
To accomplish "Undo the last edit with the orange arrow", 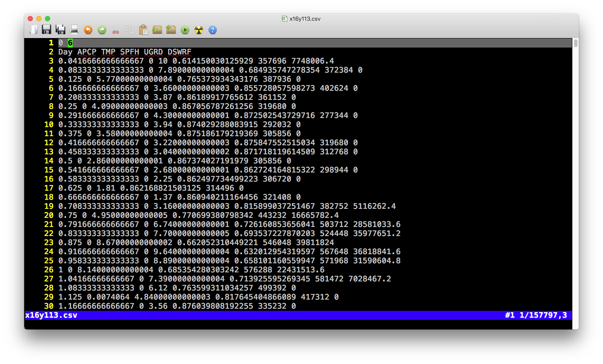I will click(x=88, y=30).
